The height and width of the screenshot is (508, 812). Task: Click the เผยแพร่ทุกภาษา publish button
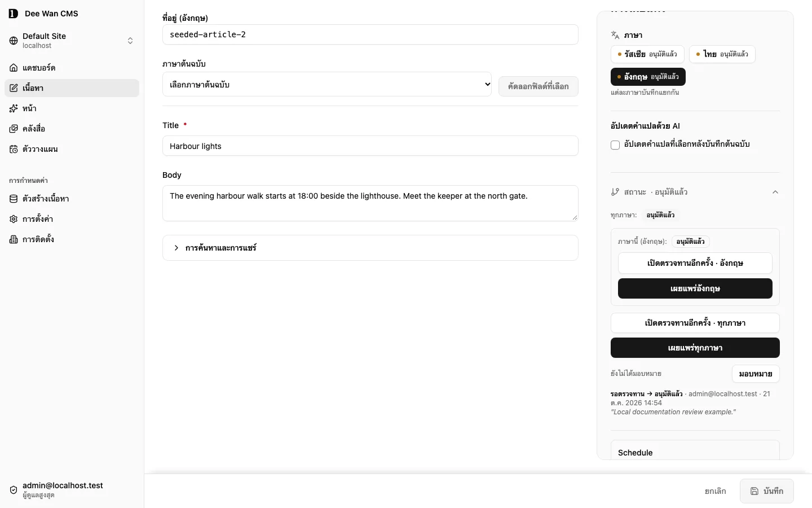[695, 348]
